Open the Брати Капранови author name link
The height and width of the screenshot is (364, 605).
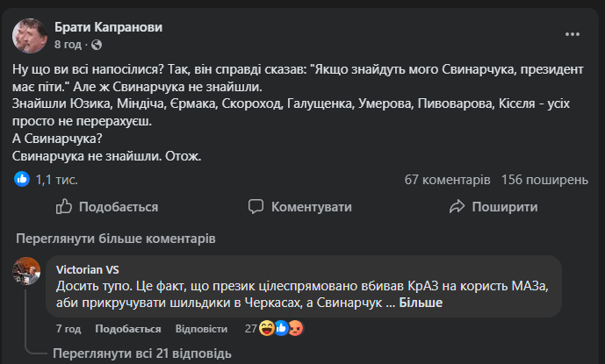point(108,27)
